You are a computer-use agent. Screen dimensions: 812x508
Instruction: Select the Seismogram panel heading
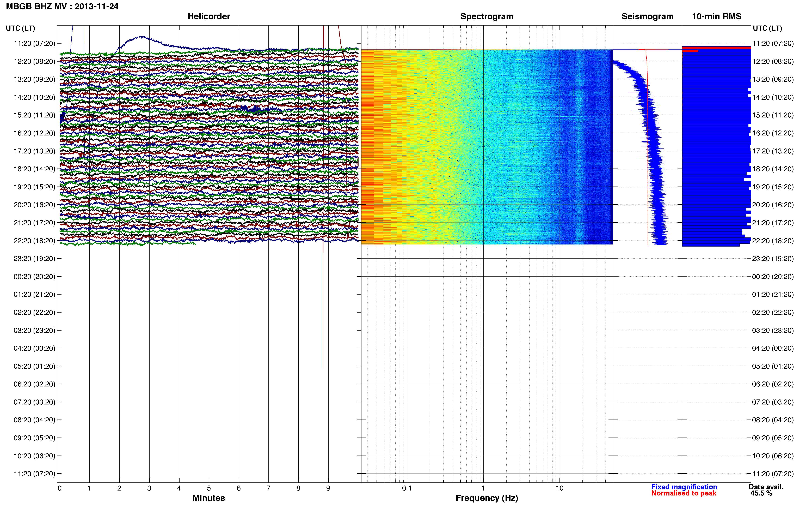(648, 16)
